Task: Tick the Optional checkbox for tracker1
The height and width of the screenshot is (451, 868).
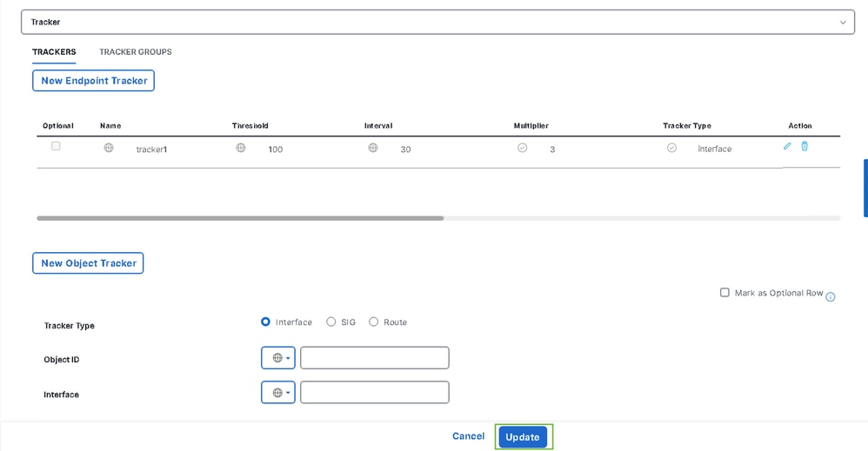Action: [x=56, y=146]
